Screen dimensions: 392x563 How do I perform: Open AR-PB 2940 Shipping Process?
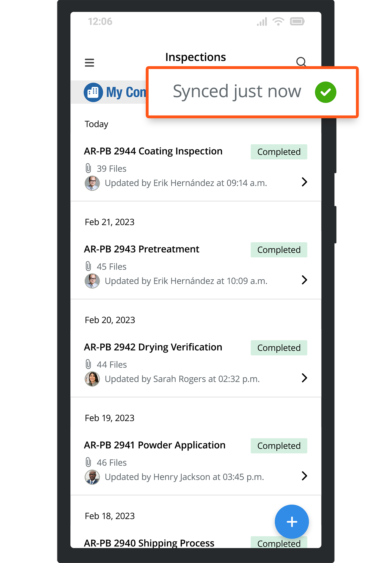tap(149, 543)
